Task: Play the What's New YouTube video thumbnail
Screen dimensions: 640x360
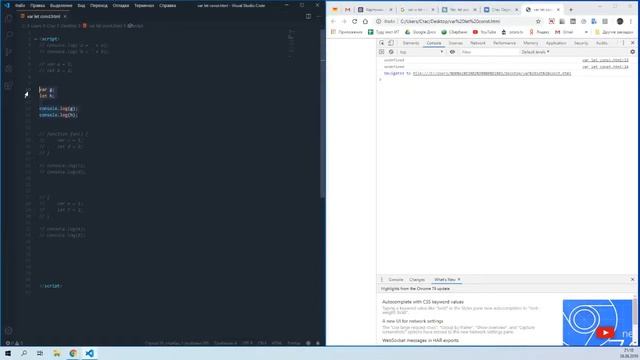Action: (x=605, y=333)
